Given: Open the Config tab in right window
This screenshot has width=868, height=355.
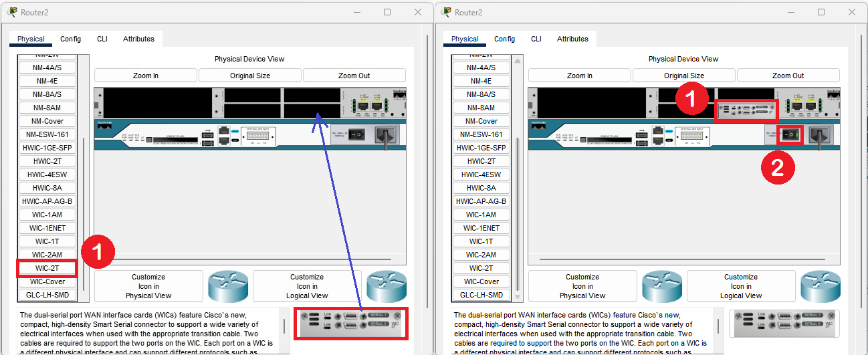Looking at the screenshot, I should (x=504, y=39).
